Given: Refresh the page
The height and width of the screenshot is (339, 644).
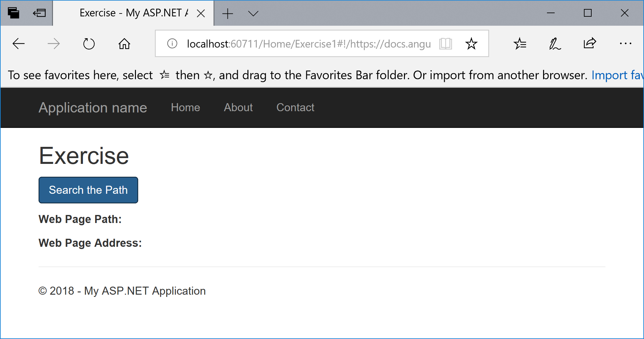Looking at the screenshot, I should pyautogui.click(x=89, y=44).
